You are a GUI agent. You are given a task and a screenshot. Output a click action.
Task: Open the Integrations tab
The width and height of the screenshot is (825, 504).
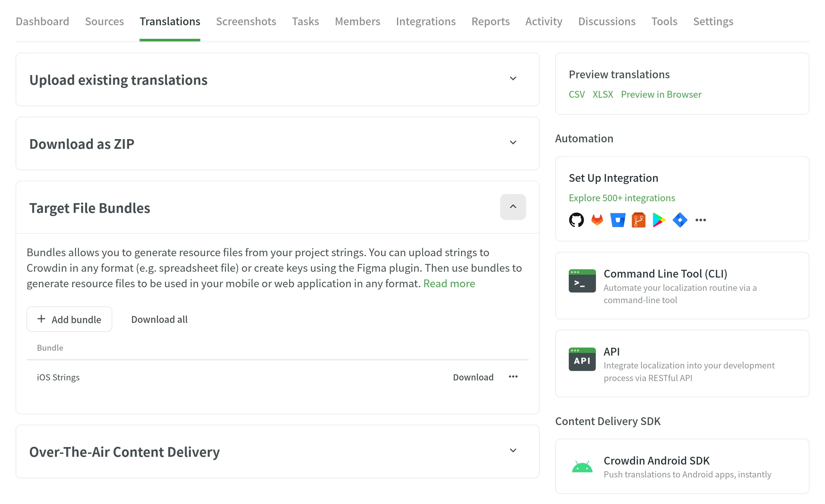tap(425, 21)
